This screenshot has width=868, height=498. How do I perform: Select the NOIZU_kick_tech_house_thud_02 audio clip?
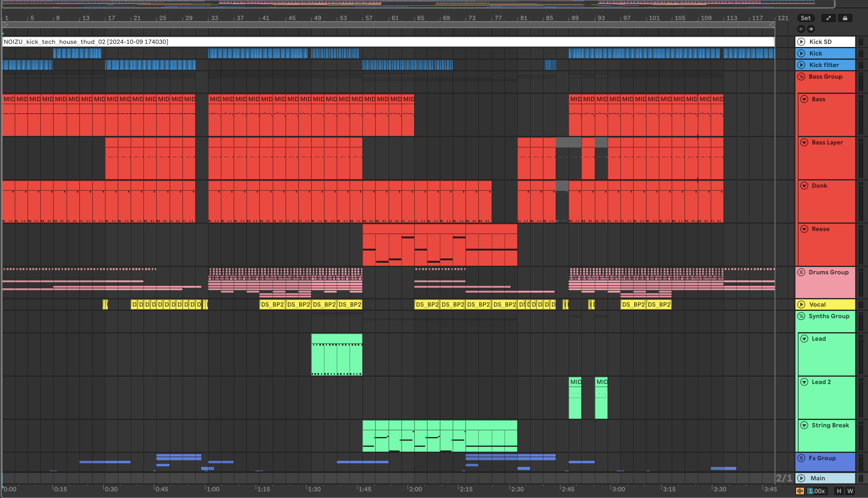click(388, 42)
